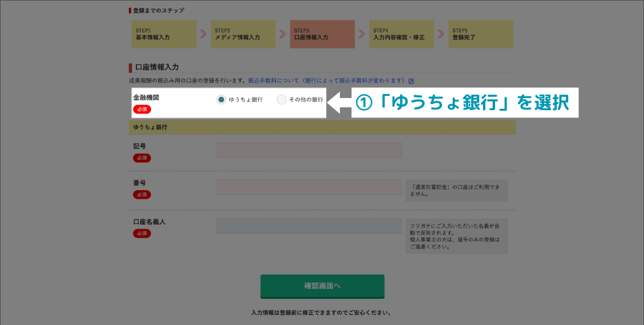Click the 必須 badge under 金融機関

pyautogui.click(x=142, y=109)
